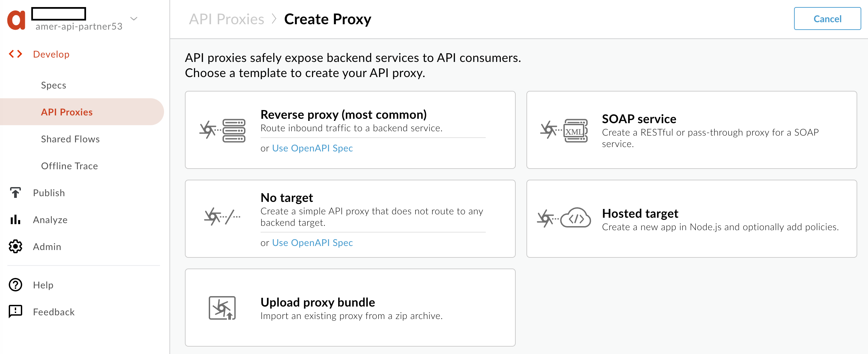Cancel proxy creation
This screenshot has width=868, height=354.
pos(827,19)
